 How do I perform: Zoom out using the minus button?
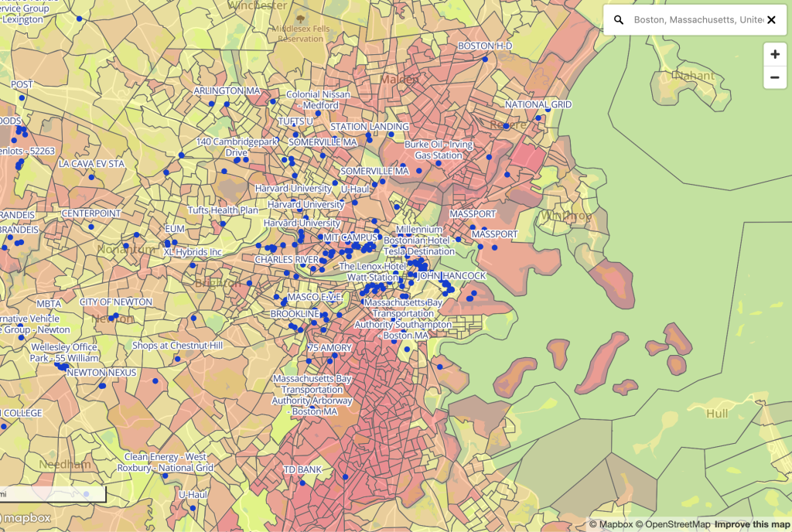click(775, 78)
